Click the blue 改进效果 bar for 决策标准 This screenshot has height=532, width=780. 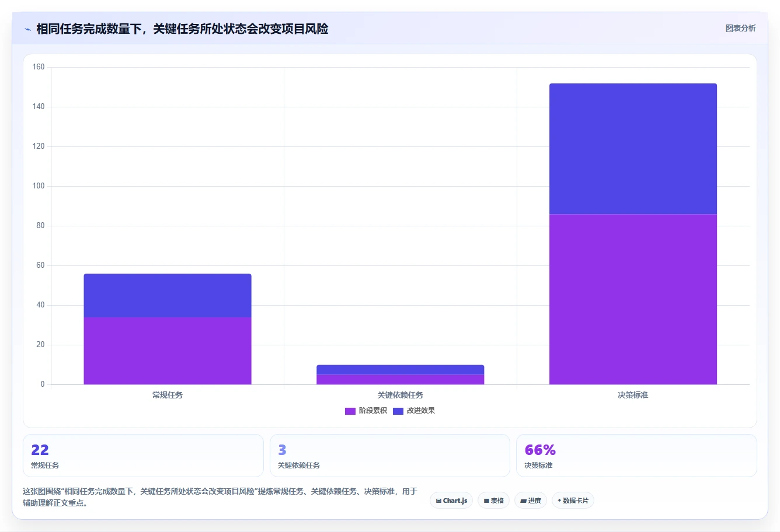633,149
